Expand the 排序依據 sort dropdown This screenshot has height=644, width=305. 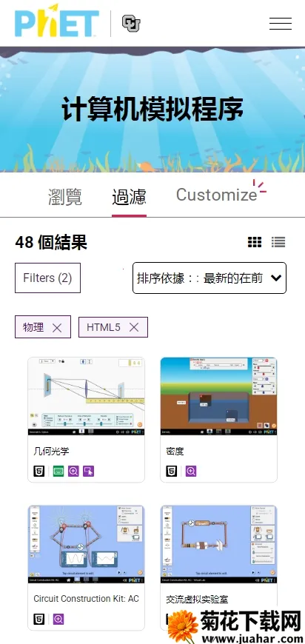pyautogui.click(x=210, y=278)
